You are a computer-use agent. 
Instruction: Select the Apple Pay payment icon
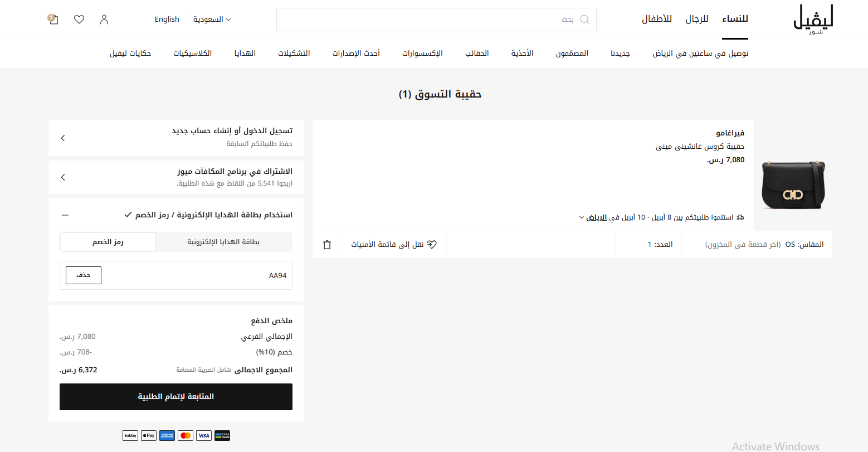point(148,435)
